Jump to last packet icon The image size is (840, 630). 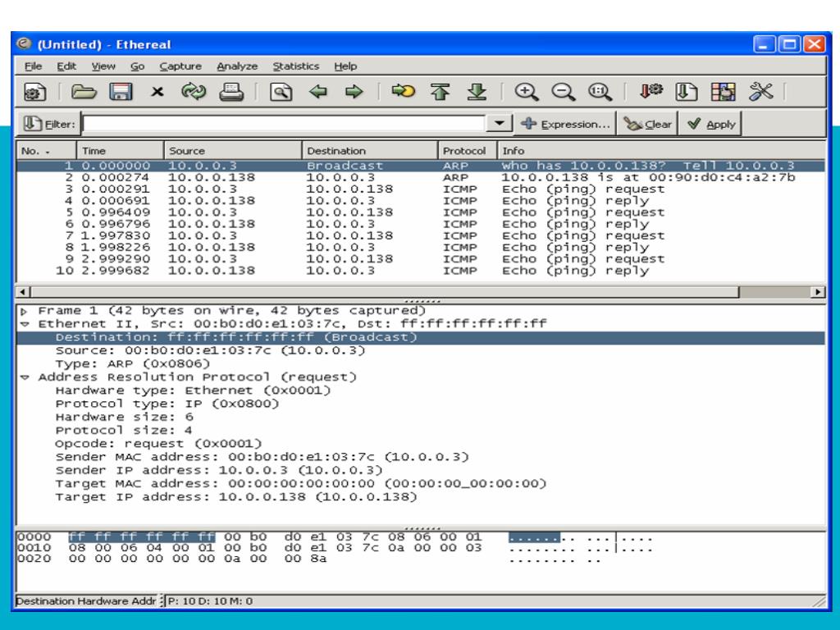click(477, 92)
